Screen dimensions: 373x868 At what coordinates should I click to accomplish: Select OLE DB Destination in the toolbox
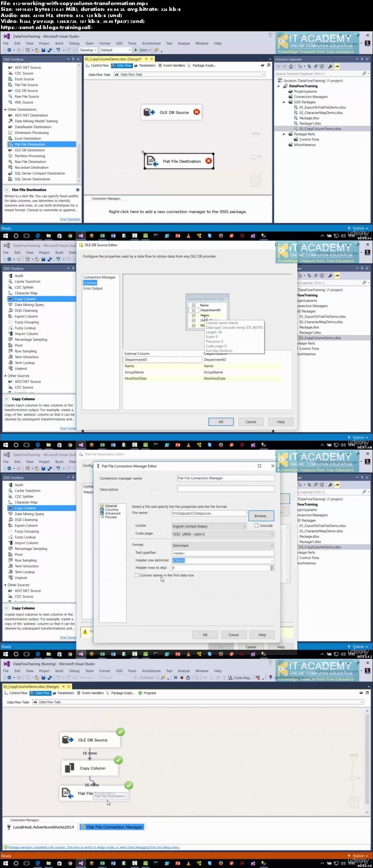[30, 150]
